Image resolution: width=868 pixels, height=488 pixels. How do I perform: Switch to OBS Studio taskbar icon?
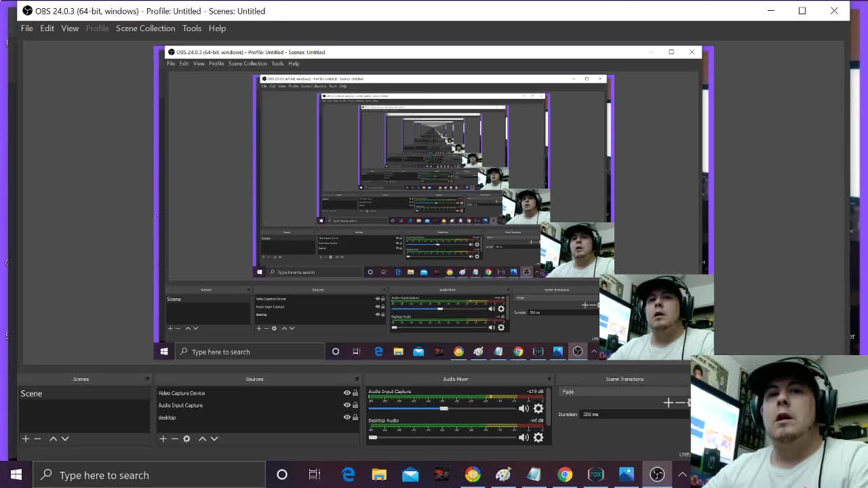657,474
